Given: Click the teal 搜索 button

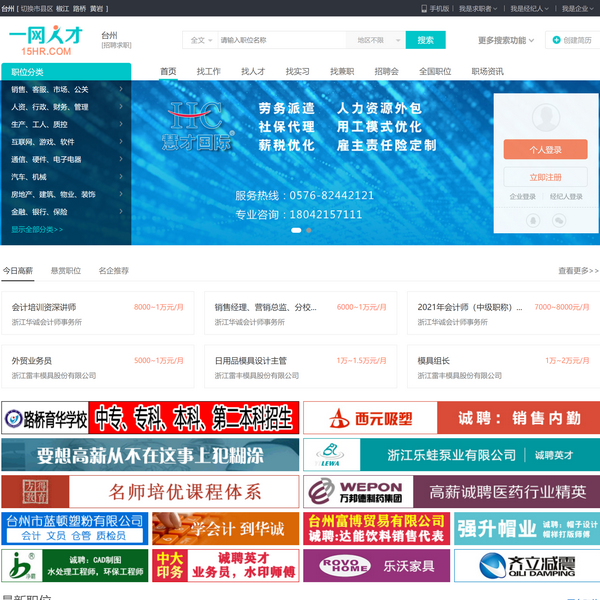Looking at the screenshot, I should (425, 40).
